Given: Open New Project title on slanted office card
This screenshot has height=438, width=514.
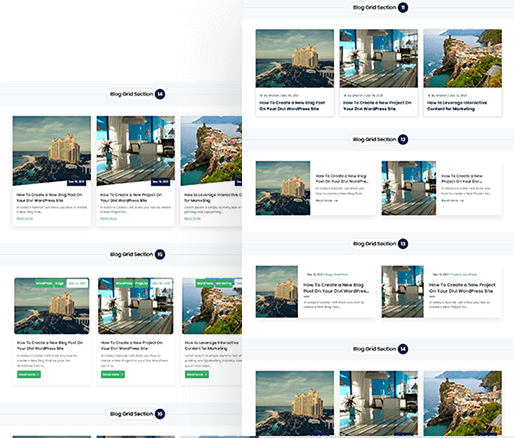Looking at the screenshot, I should click(x=131, y=198).
